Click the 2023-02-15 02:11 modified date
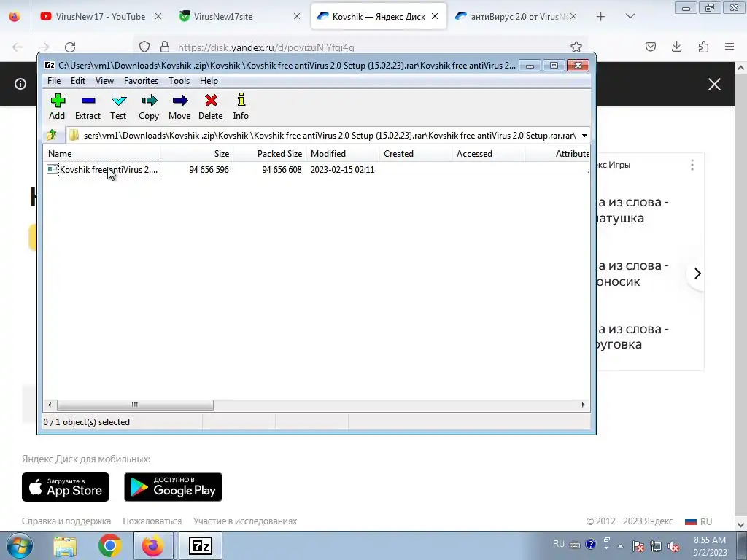 pyautogui.click(x=342, y=169)
